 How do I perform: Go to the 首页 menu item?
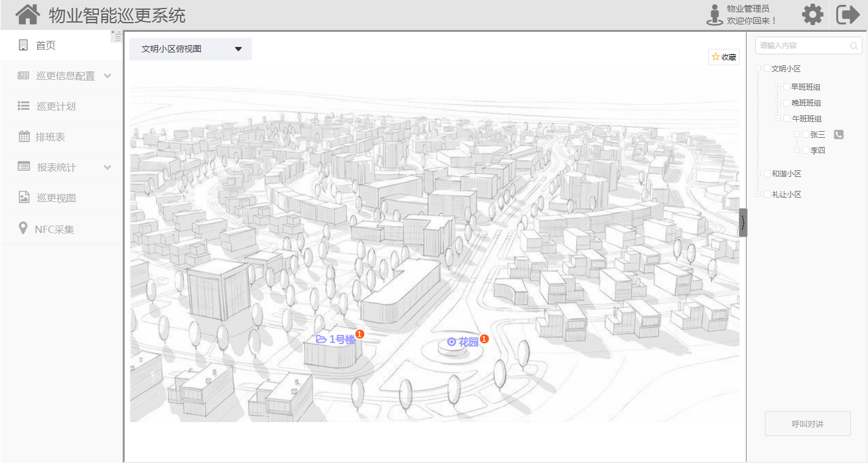pyautogui.click(x=62, y=45)
